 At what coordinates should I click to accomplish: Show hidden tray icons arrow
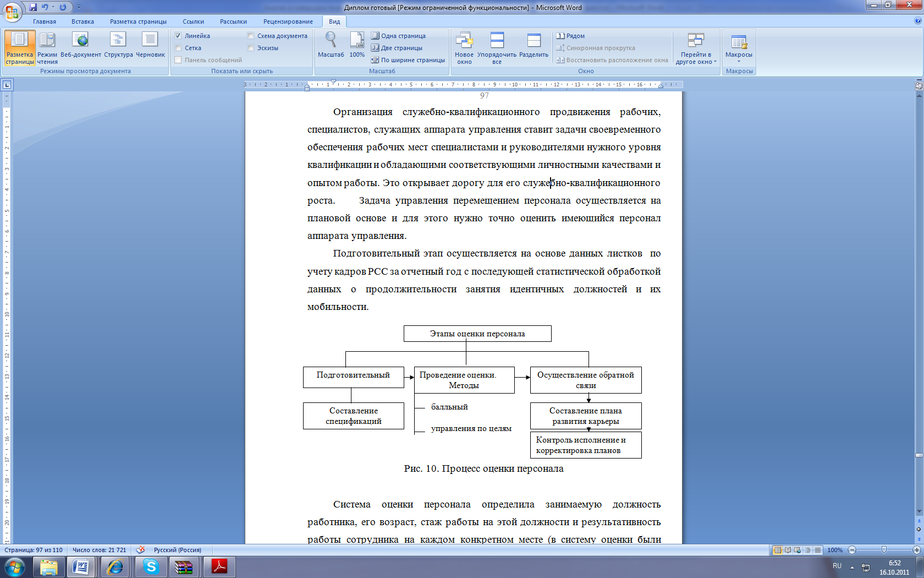pyautogui.click(x=852, y=567)
